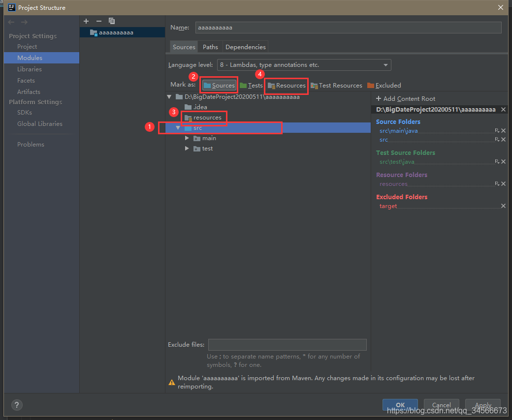The width and height of the screenshot is (512, 420).
Task: Add a new module with plus icon
Action: (86, 21)
